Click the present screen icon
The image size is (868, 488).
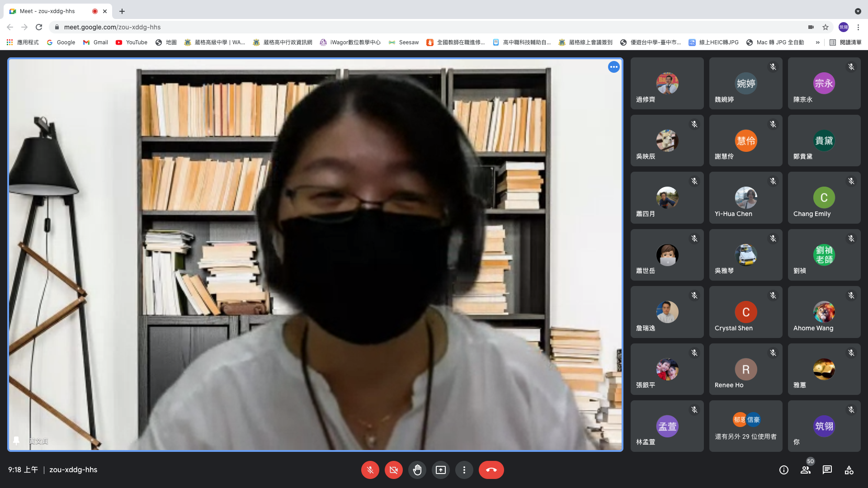click(x=440, y=470)
